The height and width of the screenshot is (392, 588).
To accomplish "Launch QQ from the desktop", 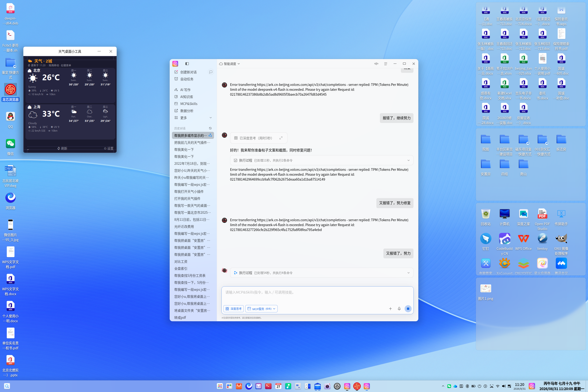I will tap(10, 120).
